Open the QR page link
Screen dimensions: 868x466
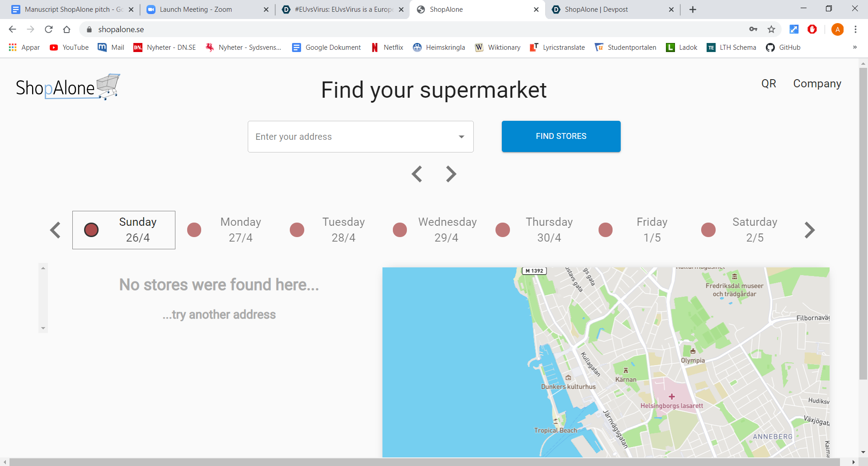click(x=769, y=84)
